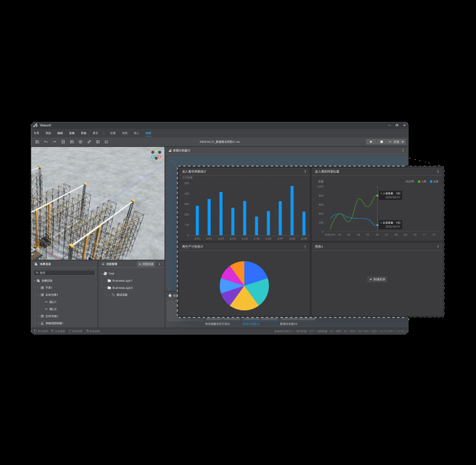The width and height of the screenshot is (476, 465).
Task: Click the Test open-folder icon
Action: click(x=105, y=273)
